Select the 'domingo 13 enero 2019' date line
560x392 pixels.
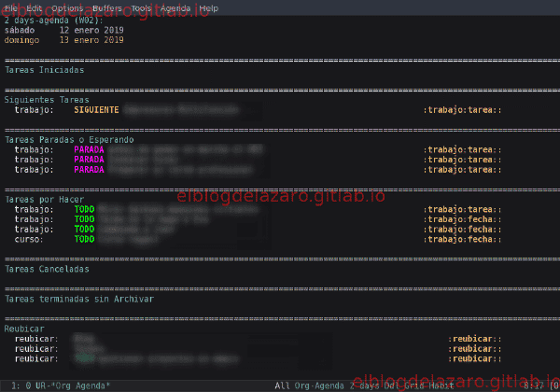tap(63, 40)
